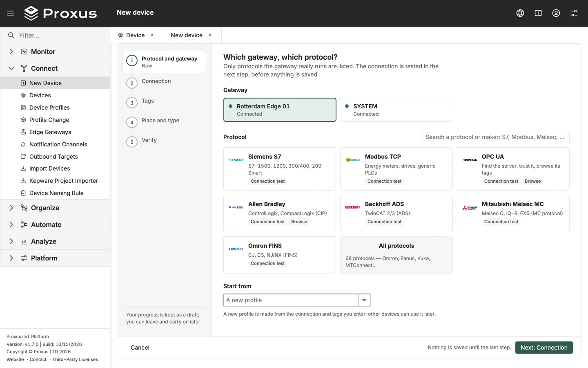Click the Notification Channels bell icon
Viewport: 588px width, 368px height.
tap(23, 144)
